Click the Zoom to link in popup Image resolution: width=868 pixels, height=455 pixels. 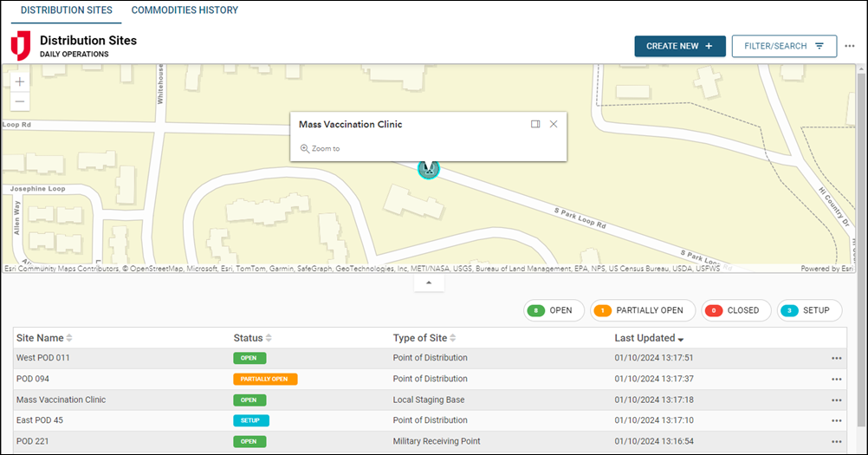[x=321, y=149]
